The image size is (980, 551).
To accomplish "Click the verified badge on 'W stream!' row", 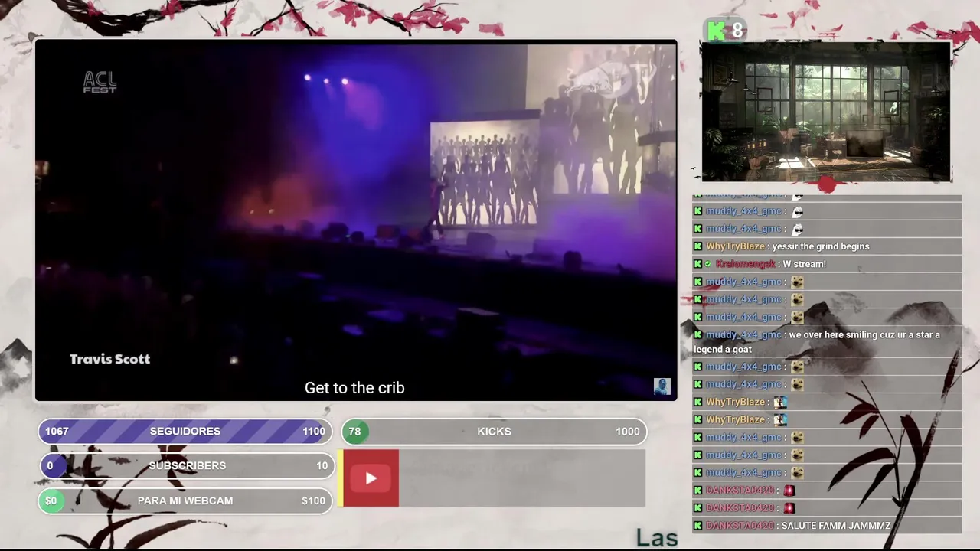I will 708,264.
